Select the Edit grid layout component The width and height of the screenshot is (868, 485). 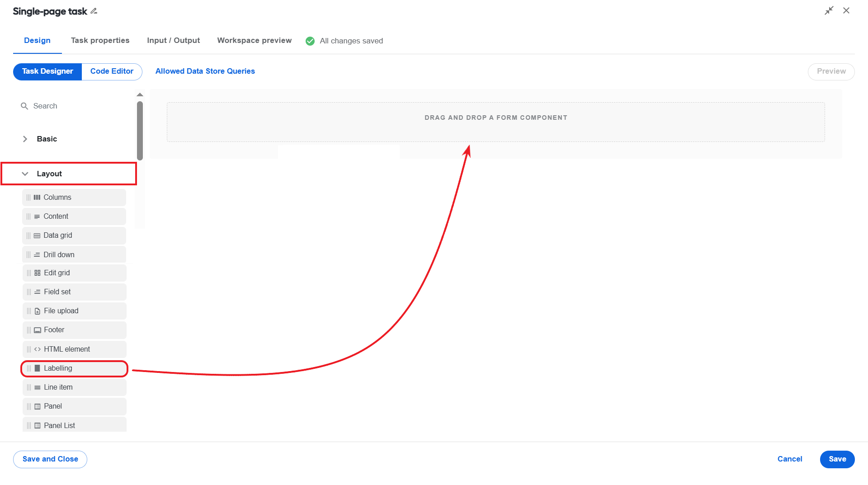tap(74, 273)
